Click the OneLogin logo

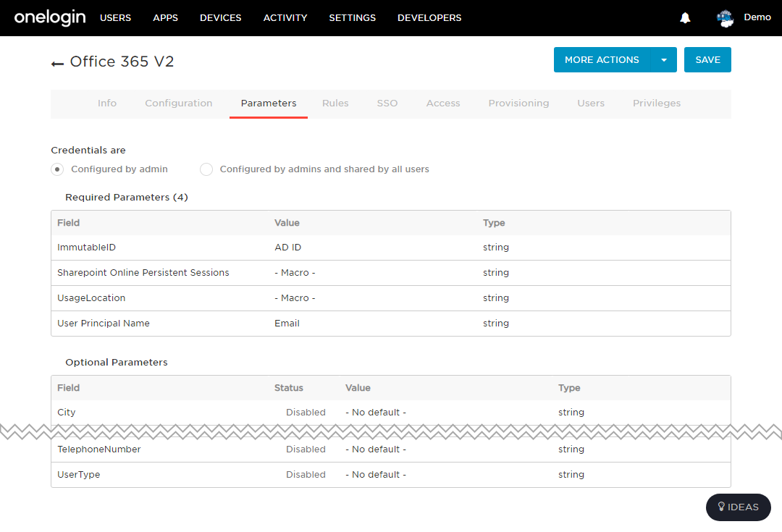point(50,17)
